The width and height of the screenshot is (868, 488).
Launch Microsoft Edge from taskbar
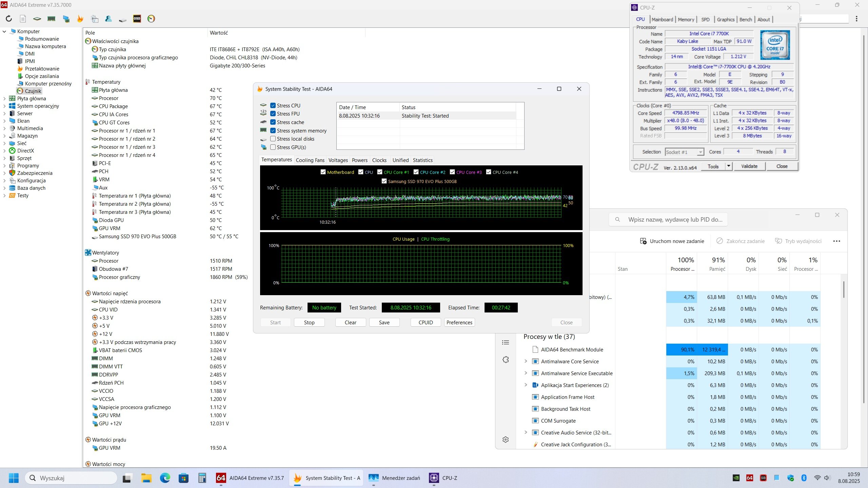[x=165, y=478]
